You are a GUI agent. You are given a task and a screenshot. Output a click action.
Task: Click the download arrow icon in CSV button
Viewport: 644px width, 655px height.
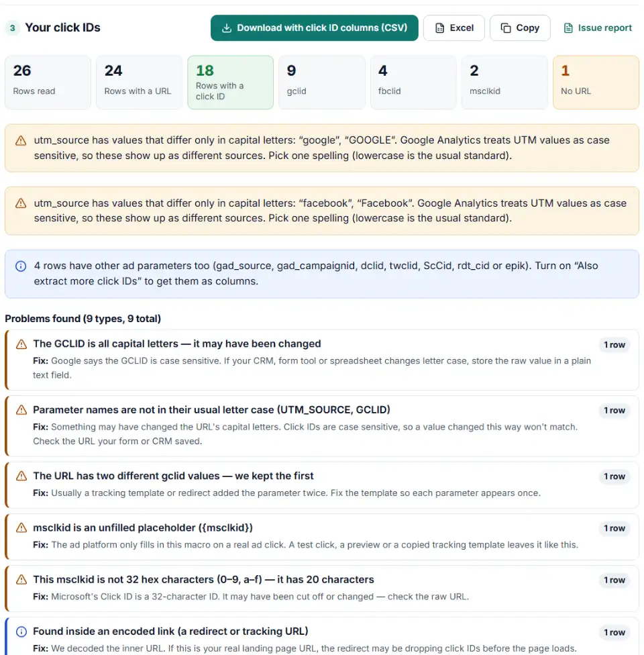coord(226,28)
